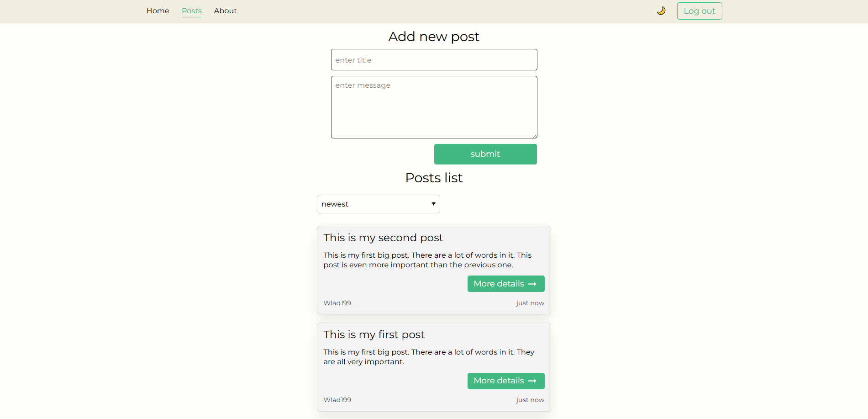Screen dimensions: 868x419
Task: Click the Posts list heading
Action: (434, 178)
